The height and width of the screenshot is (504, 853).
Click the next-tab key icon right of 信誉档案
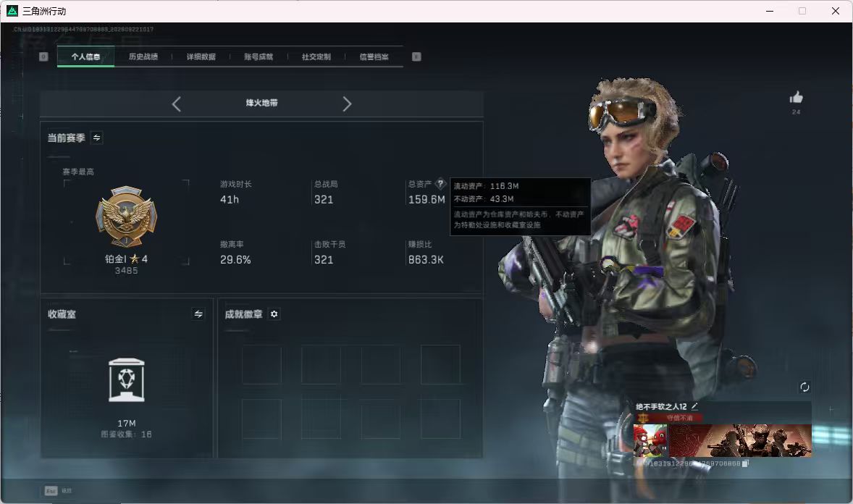pyautogui.click(x=416, y=56)
